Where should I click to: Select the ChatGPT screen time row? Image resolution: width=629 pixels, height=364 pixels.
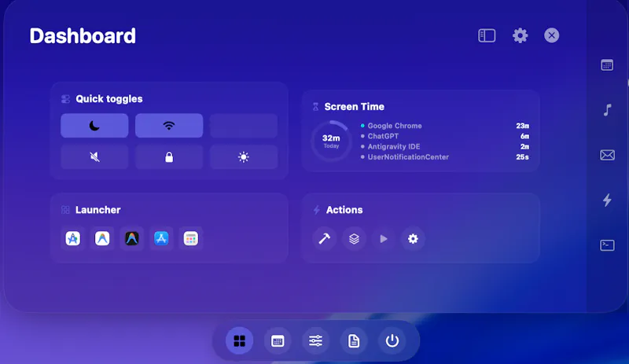pyautogui.click(x=445, y=136)
